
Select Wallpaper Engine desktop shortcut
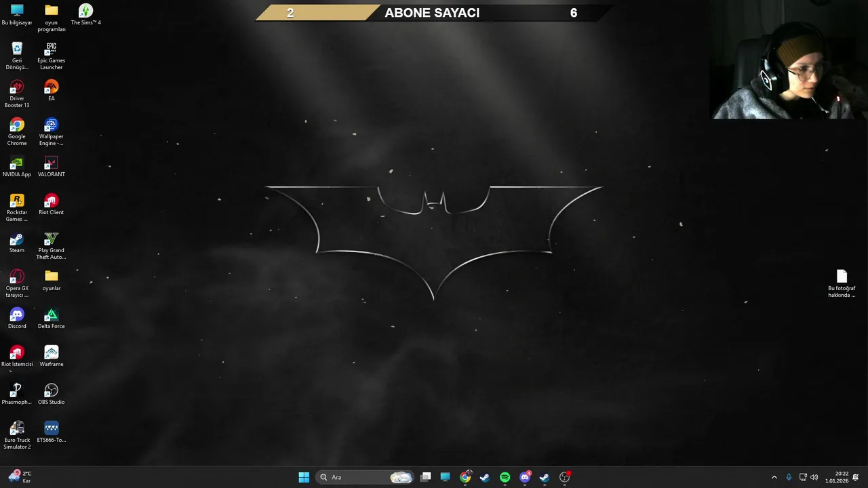click(52, 131)
